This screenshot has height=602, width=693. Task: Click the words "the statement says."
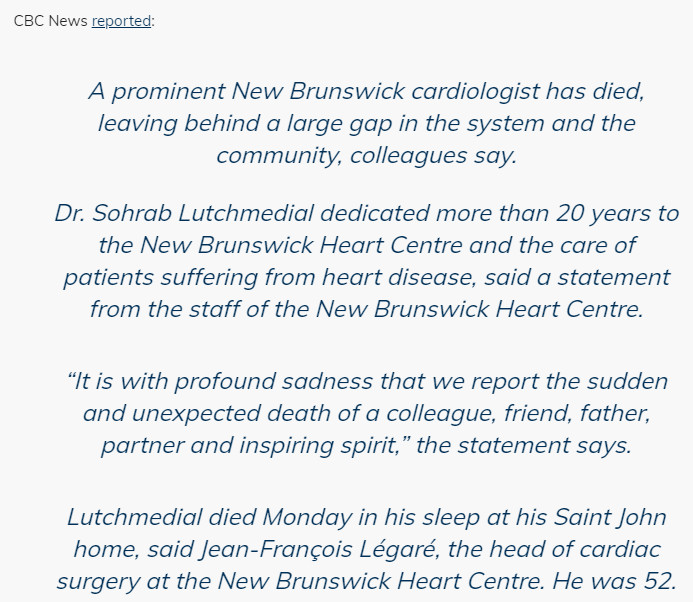(x=524, y=445)
